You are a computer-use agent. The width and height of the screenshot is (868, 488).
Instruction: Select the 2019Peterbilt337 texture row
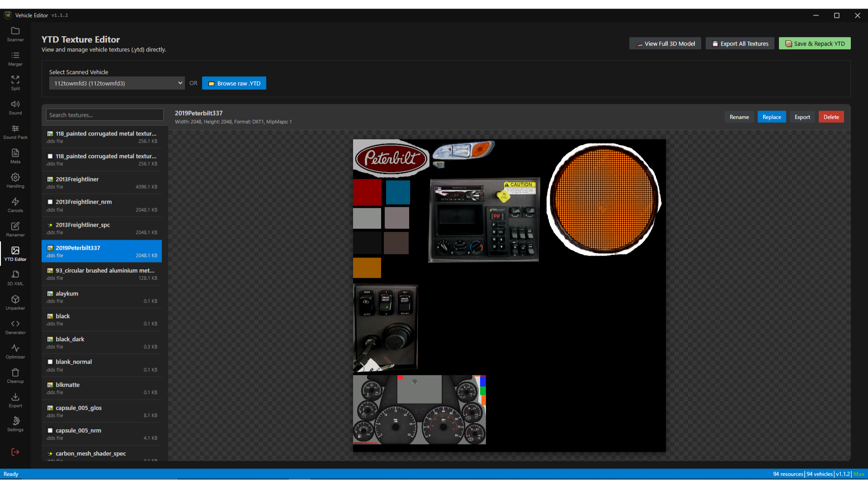tap(102, 251)
